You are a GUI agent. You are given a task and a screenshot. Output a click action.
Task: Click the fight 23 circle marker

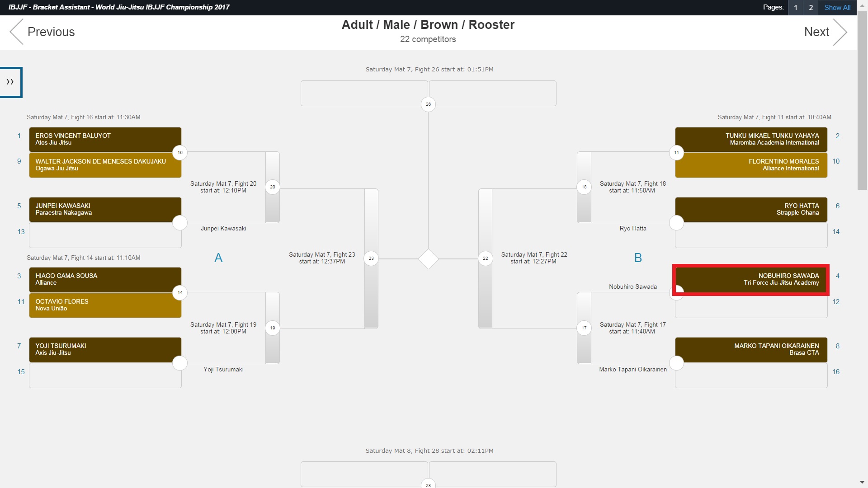(x=371, y=258)
